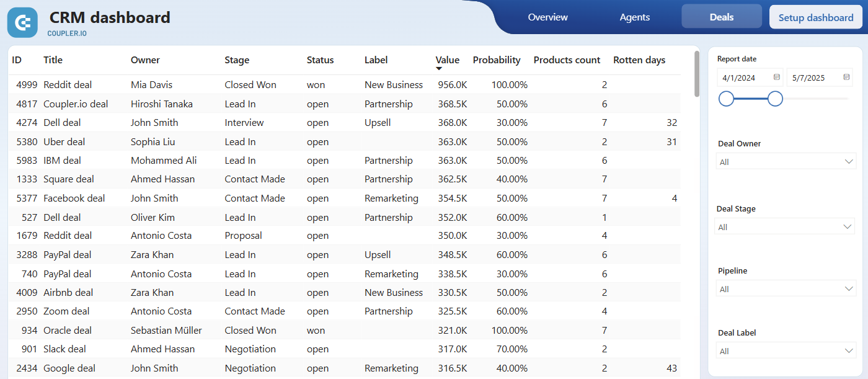Image resolution: width=868 pixels, height=379 pixels.
Task: Click the Oracle deal title
Action: click(x=68, y=330)
